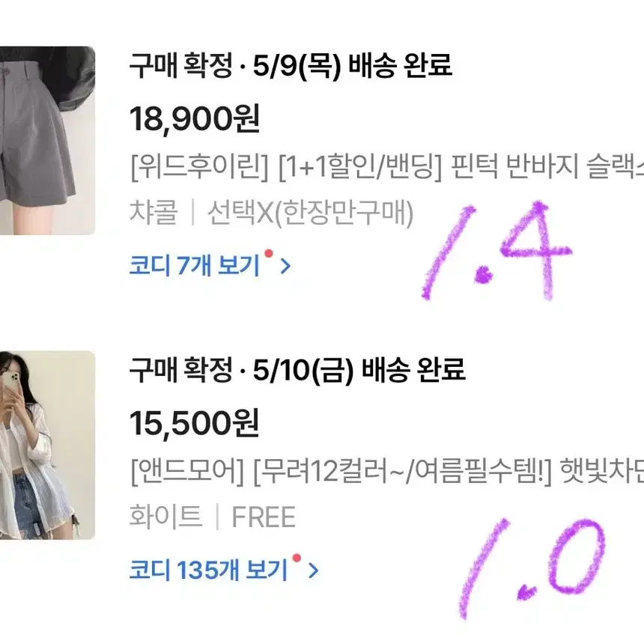Select the 5/10(금) 배송 완료 order status

pyautogui.click(x=297, y=370)
